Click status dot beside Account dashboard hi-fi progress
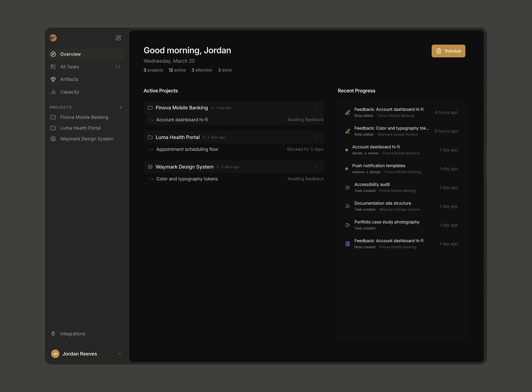 pyautogui.click(x=347, y=150)
